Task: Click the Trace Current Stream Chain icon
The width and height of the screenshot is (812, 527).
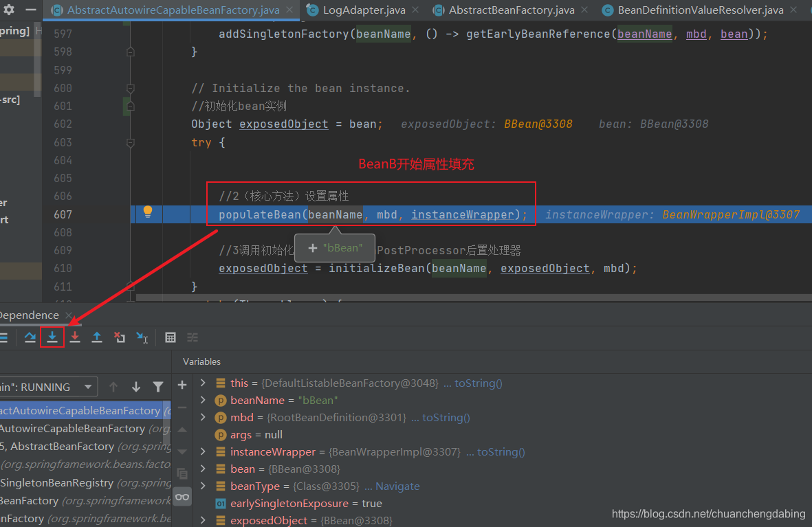Action: (x=193, y=337)
